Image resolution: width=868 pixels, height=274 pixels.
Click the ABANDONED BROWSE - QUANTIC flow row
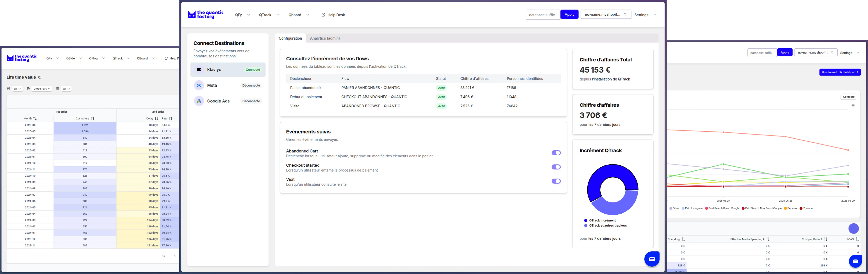(423, 106)
